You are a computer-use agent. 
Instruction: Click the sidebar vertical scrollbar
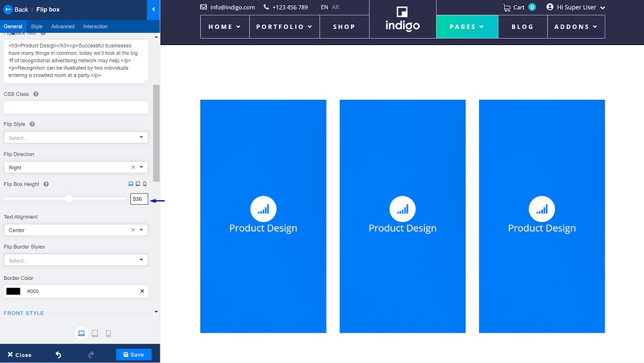(x=156, y=133)
